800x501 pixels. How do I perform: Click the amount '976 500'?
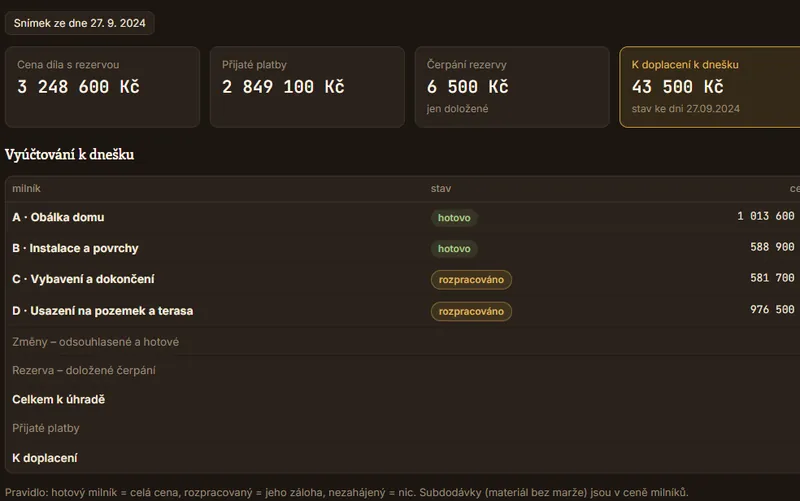[x=772, y=309]
